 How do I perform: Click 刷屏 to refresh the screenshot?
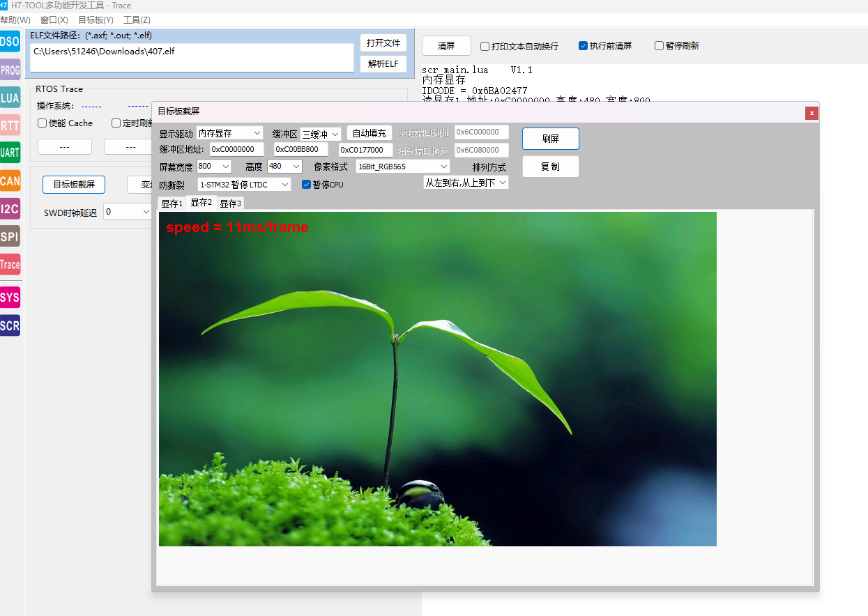pyautogui.click(x=551, y=139)
